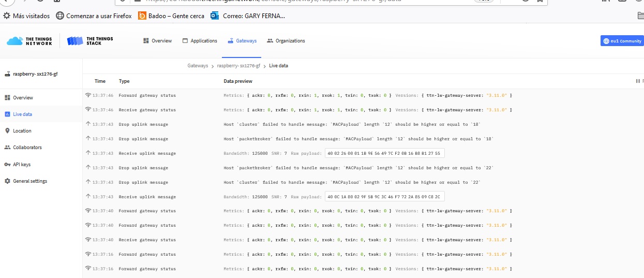Screen dimensions: 644x278
Task: Open API keys in the sidebar
Action: [22, 165]
